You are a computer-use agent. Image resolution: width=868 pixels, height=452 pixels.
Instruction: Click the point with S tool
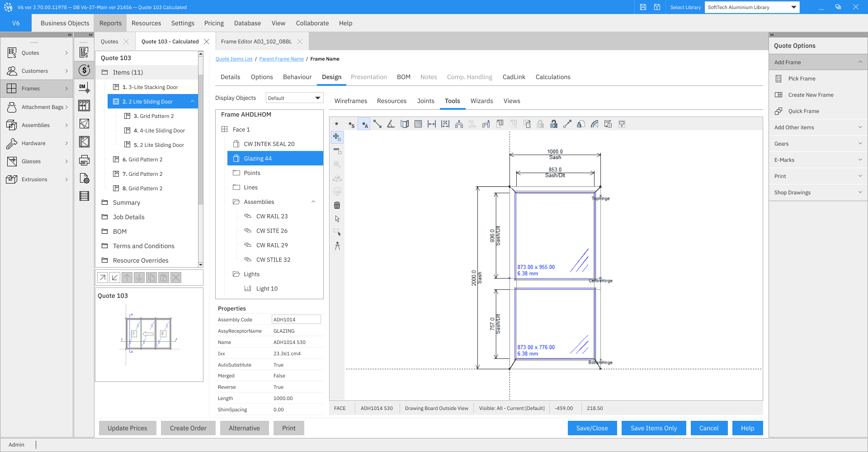click(x=351, y=124)
